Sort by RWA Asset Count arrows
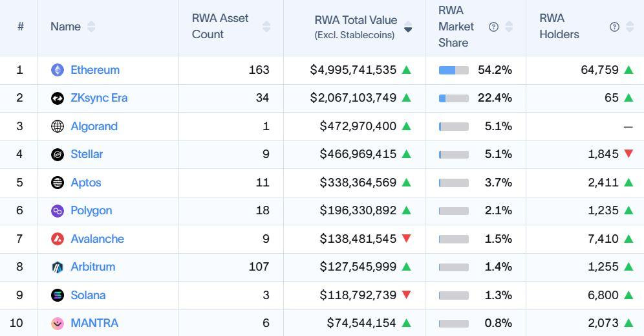Screen dimensions: 644x336 (266, 27)
